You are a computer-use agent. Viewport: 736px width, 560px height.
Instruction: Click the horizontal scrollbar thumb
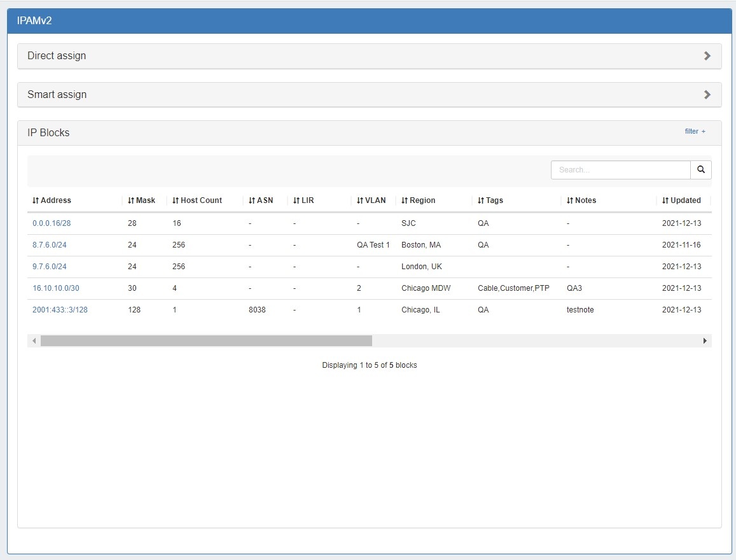point(206,341)
